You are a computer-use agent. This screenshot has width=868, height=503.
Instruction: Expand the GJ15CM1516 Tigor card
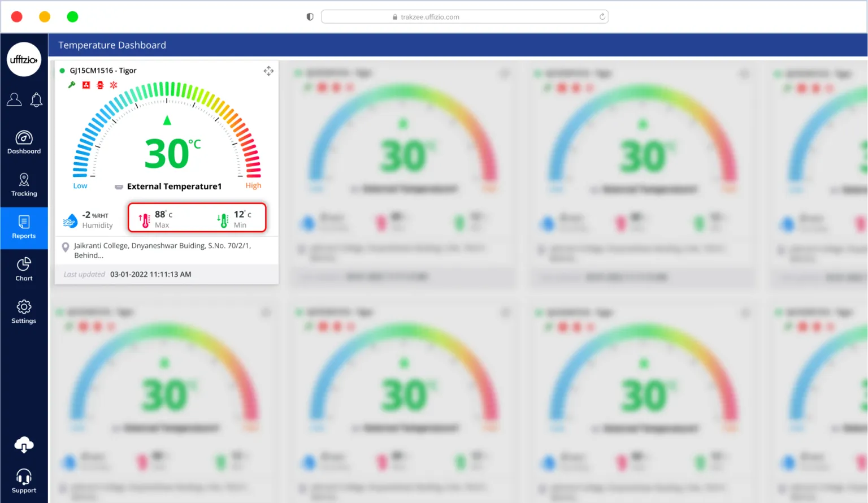tap(268, 71)
